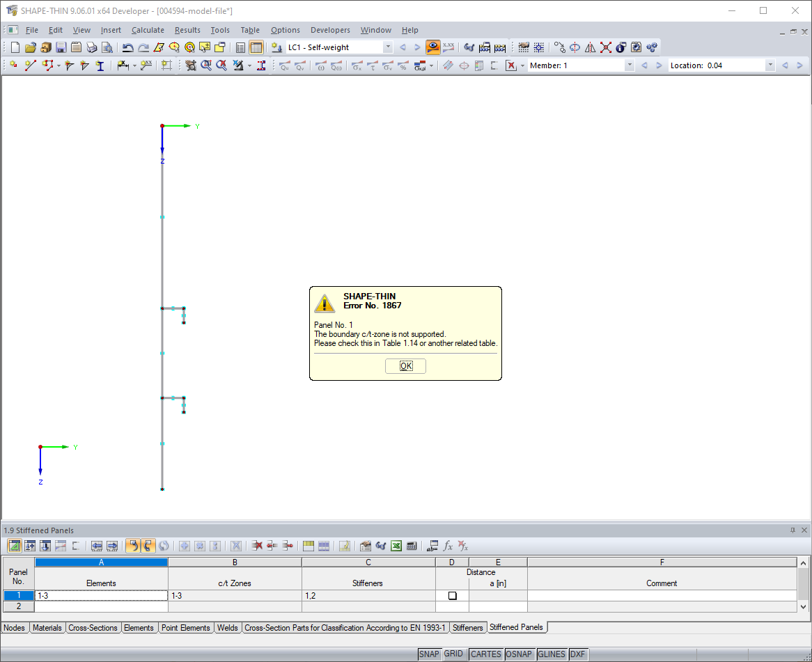The width and height of the screenshot is (812, 662).
Task: Toggle the show results eye button
Action: point(433,47)
